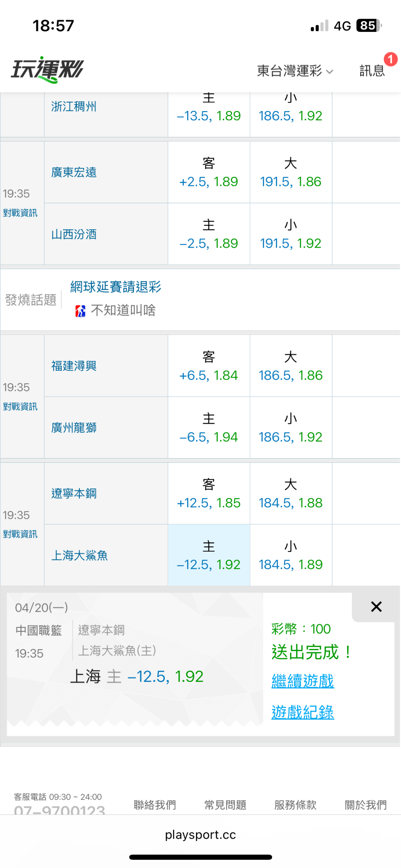Open 常見問題 footer item
Screen dimensions: 401x868
(x=225, y=805)
